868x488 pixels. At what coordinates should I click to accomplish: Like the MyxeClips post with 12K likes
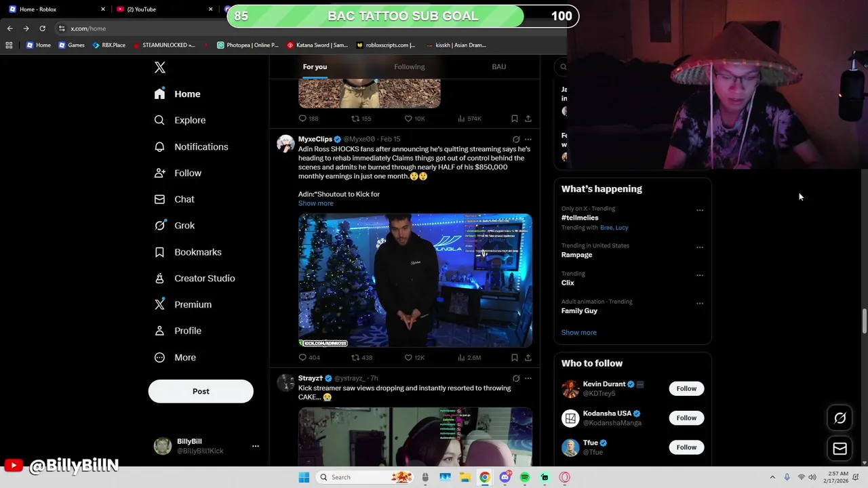[x=414, y=357]
